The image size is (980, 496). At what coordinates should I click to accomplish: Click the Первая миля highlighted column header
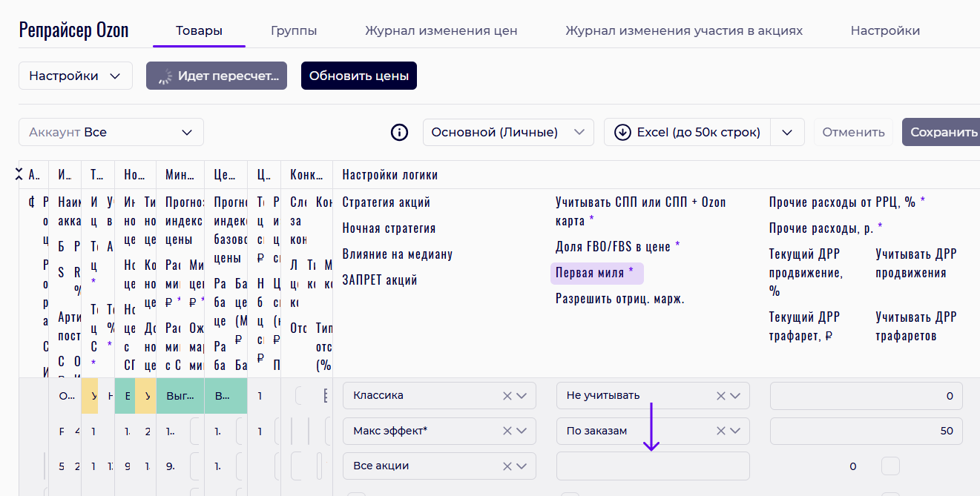(x=596, y=273)
